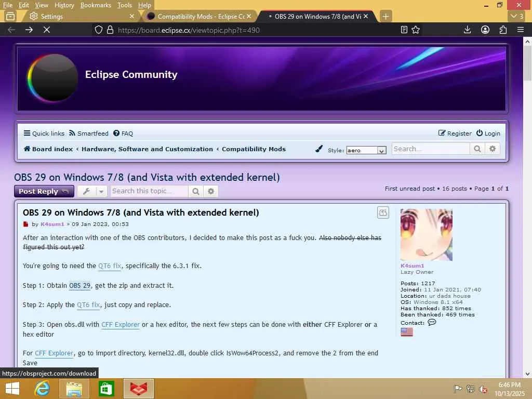This screenshot has width=532, height=399.
Task: Open the Style aero dropdown
Action: (366, 150)
